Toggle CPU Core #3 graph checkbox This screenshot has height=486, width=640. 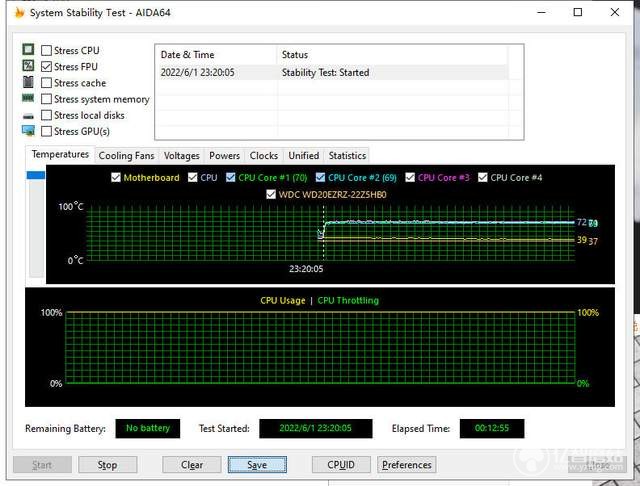[x=410, y=178]
